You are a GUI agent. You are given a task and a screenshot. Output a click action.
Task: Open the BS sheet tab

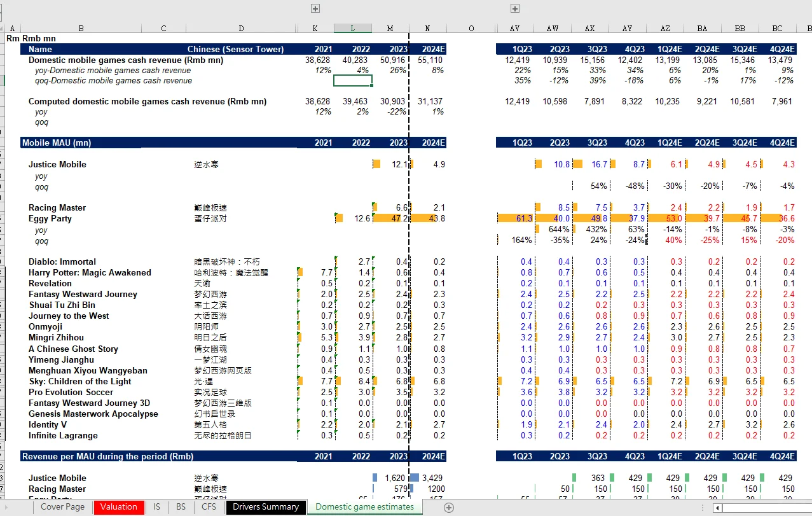click(181, 507)
